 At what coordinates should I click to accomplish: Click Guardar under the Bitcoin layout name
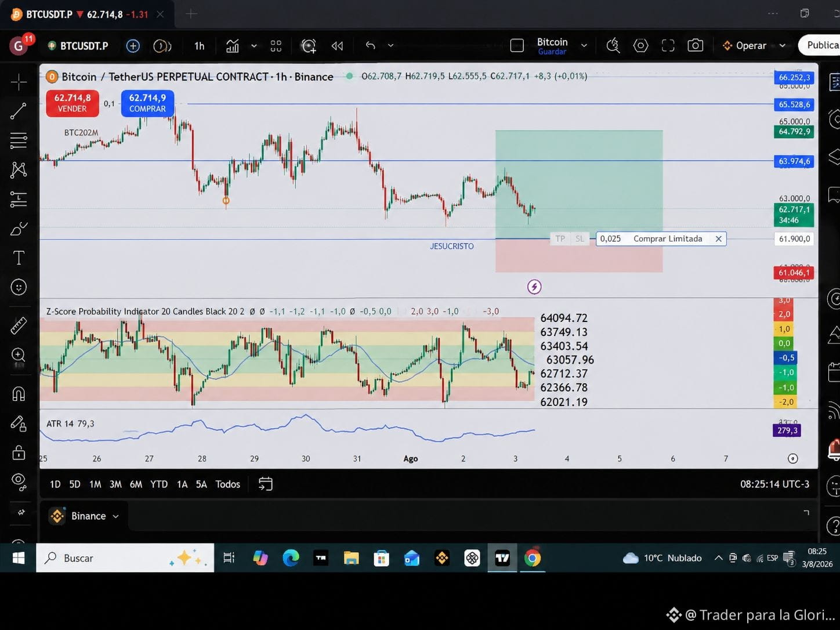[x=552, y=52]
